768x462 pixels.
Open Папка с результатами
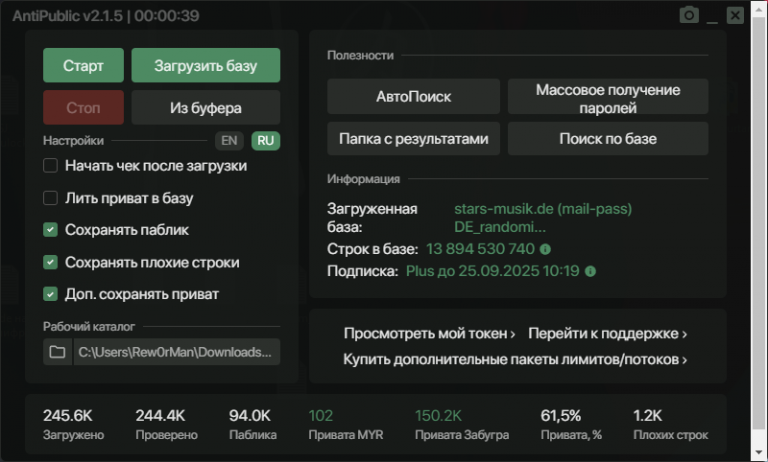413,139
